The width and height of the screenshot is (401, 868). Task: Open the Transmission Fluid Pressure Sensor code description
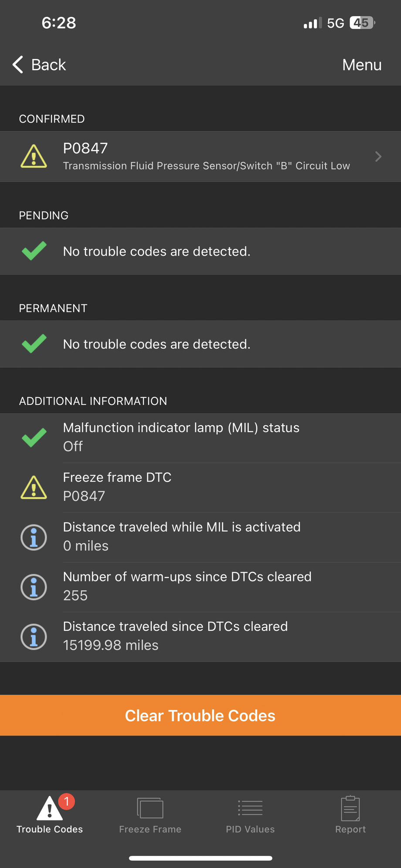(206, 166)
